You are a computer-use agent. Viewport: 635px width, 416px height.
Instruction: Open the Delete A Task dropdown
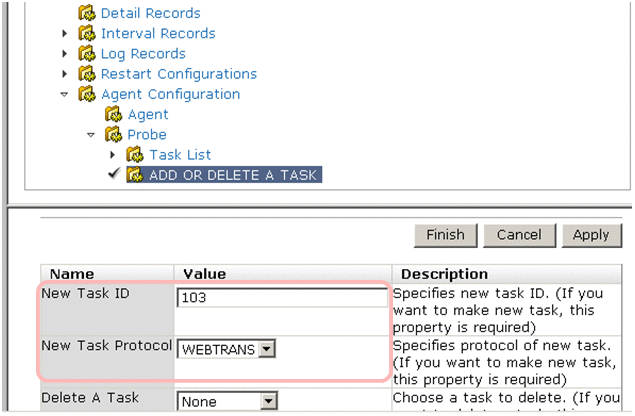click(x=267, y=401)
